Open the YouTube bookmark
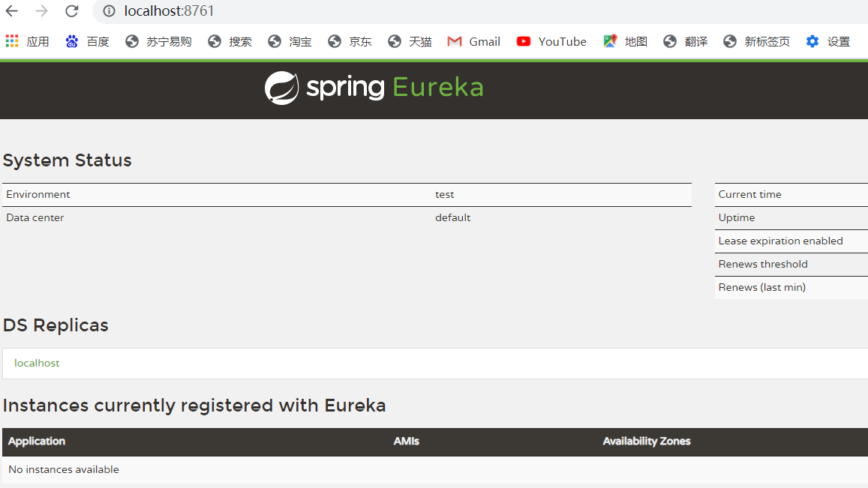Image resolution: width=868 pixels, height=488 pixels. [x=551, y=41]
